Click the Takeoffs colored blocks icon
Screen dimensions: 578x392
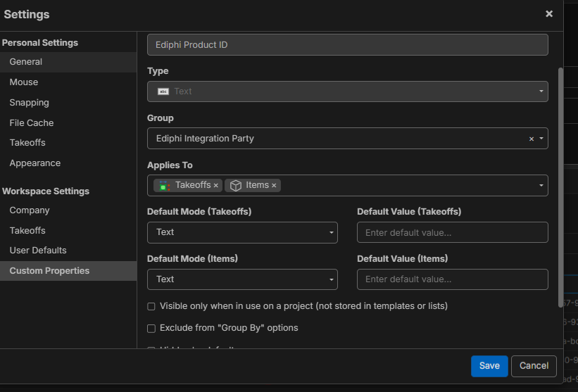(x=164, y=186)
